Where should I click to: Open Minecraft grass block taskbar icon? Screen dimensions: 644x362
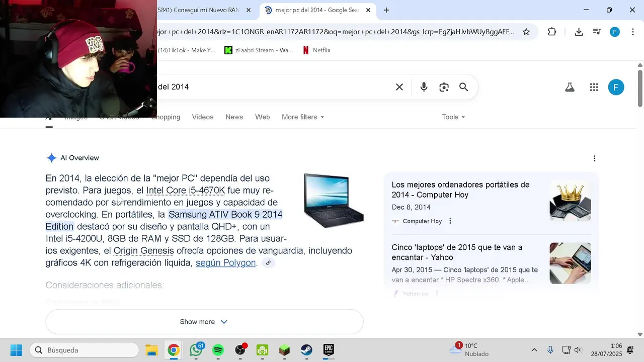284,350
